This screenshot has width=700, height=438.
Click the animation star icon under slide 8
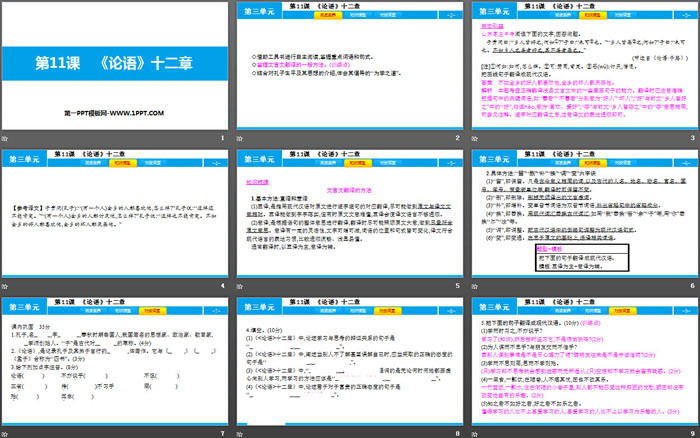click(x=240, y=431)
